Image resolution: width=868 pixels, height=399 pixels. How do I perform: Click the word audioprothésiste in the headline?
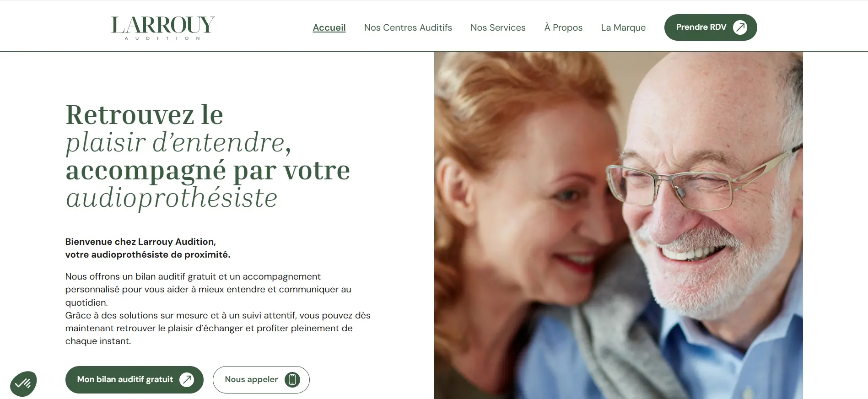pos(172,199)
